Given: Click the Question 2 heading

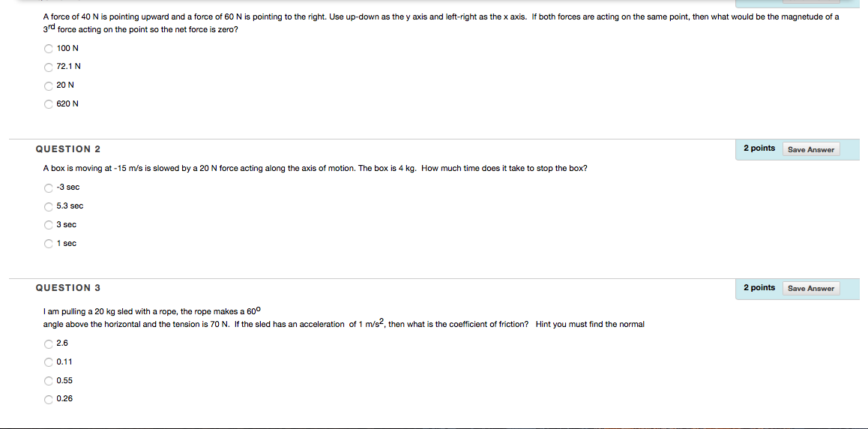Looking at the screenshot, I should (x=68, y=149).
